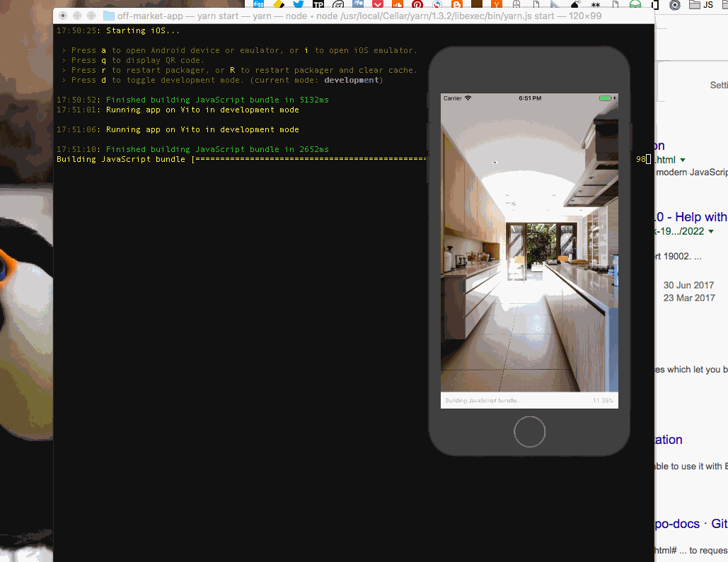
Task: Click 'Finished building JavaScript bundle in 5132ms' line
Action: (x=192, y=100)
